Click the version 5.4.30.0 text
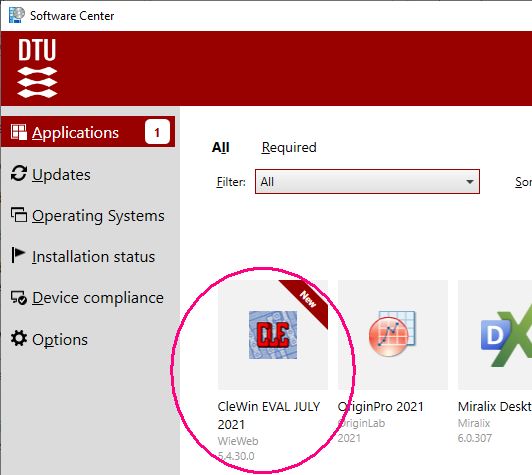Viewport: 532px width, 475px height. pos(236,456)
